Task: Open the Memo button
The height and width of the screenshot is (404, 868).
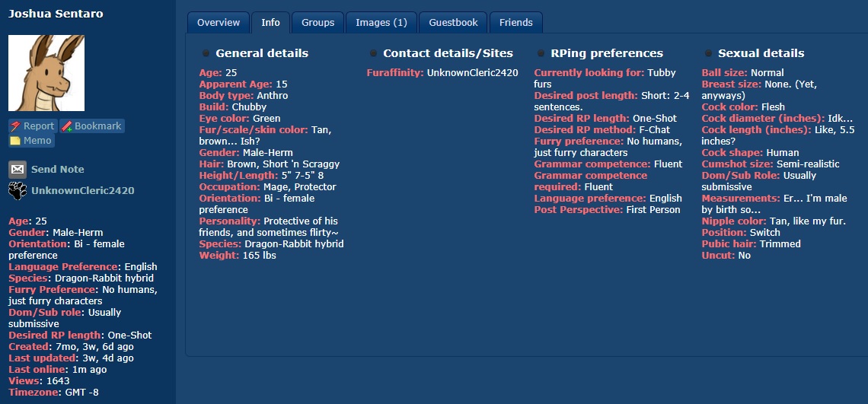Action: tap(31, 141)
